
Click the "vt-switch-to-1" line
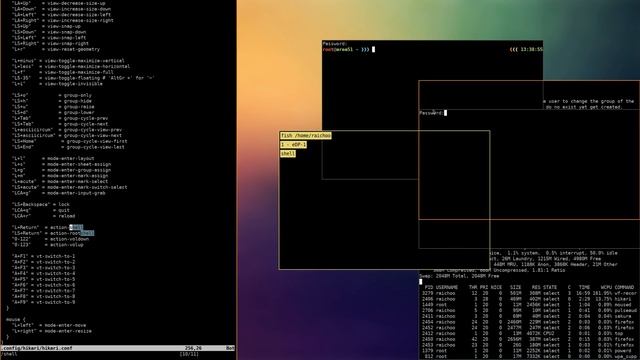click(x=43, y=256)
